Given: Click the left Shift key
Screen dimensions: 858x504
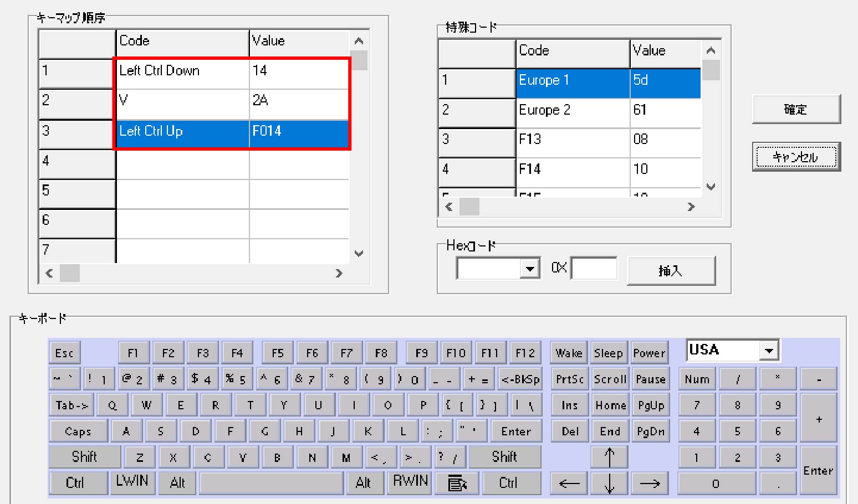Looking at the screenshot, I should [x=85, y=457].
